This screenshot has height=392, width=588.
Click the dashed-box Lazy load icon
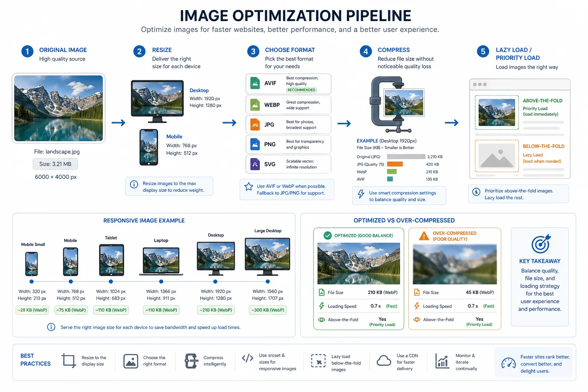318,361
